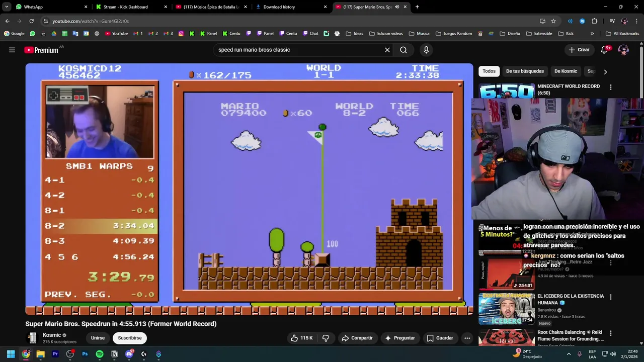The height and width of the screenshot is (362, 644).
Task: Open the Edicion videos bookmark folder
Action: (x=385, y=34)
